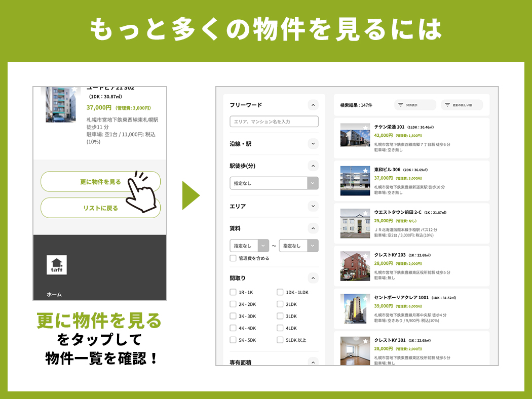This screenshot has width=532, height=399.
Task: Click the 39,000円 price of セントポーリアクレア
Action: tap(384, 306)
